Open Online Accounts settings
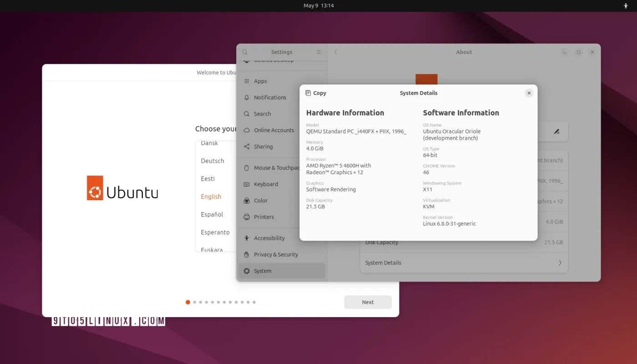The height and width of the screenshot is (364, 637). [282, 130]
